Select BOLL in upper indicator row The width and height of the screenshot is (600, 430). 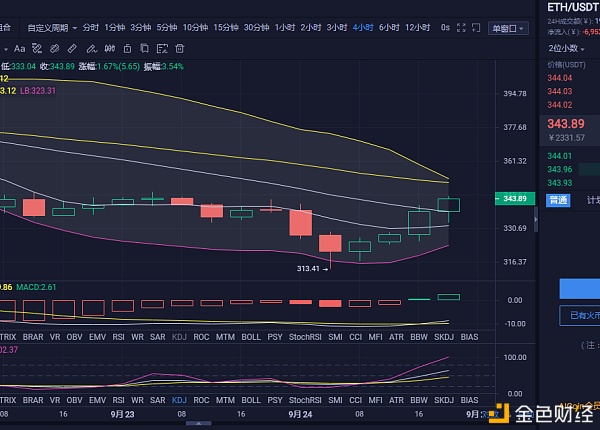[x=251, y=337]
